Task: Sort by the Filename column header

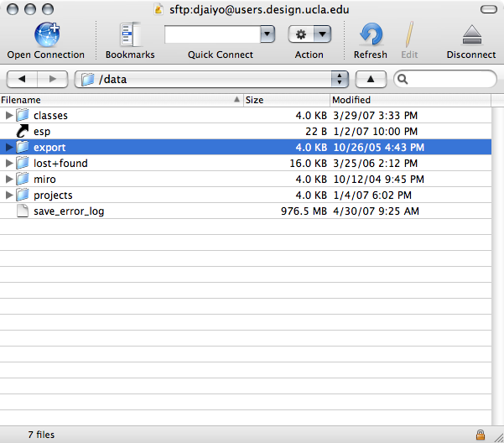Action: tap(117, 100)
